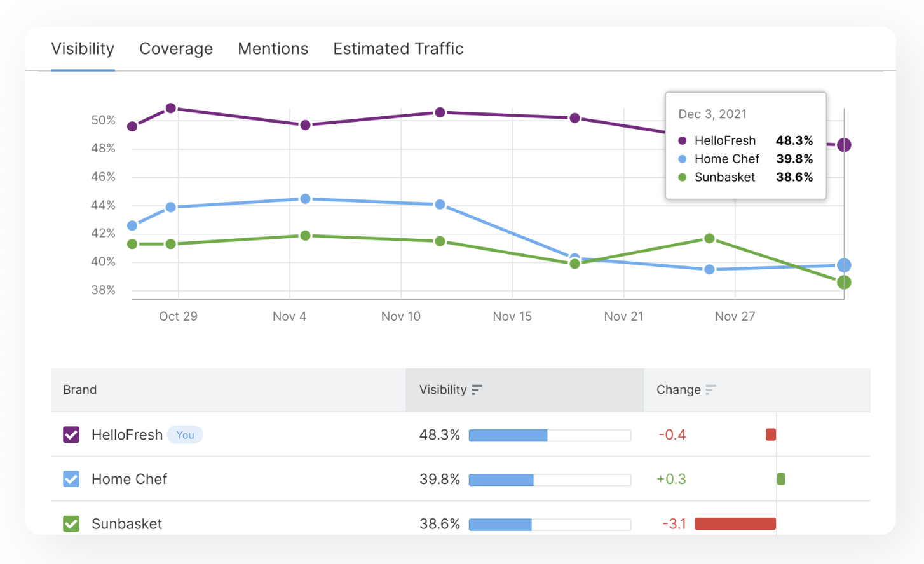Viewport: 924px width, 564px height.
Task: Toggle the Home Chef checkbox
Action: click(x=71, y=479)
